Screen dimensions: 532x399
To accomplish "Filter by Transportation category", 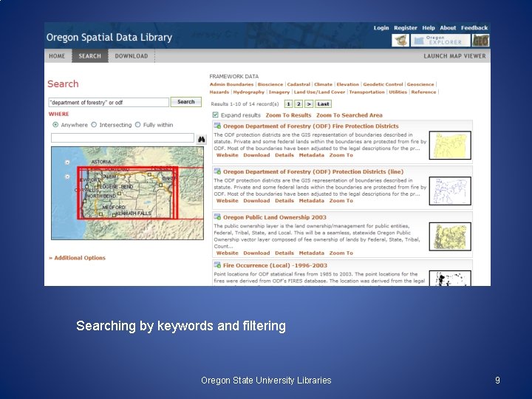I will pos(366,92).
